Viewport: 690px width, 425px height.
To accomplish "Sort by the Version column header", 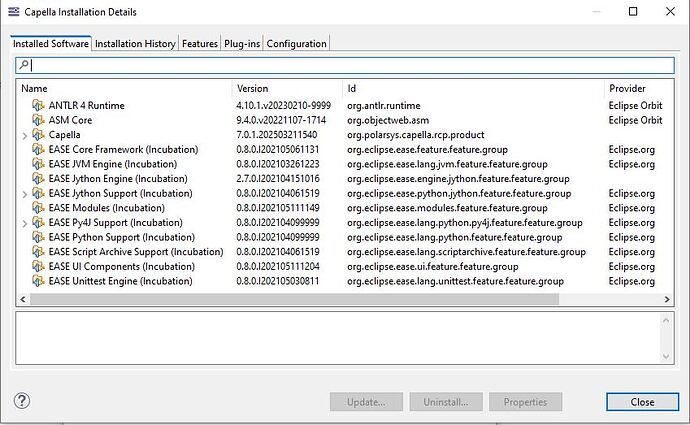I will click(287, 88).
